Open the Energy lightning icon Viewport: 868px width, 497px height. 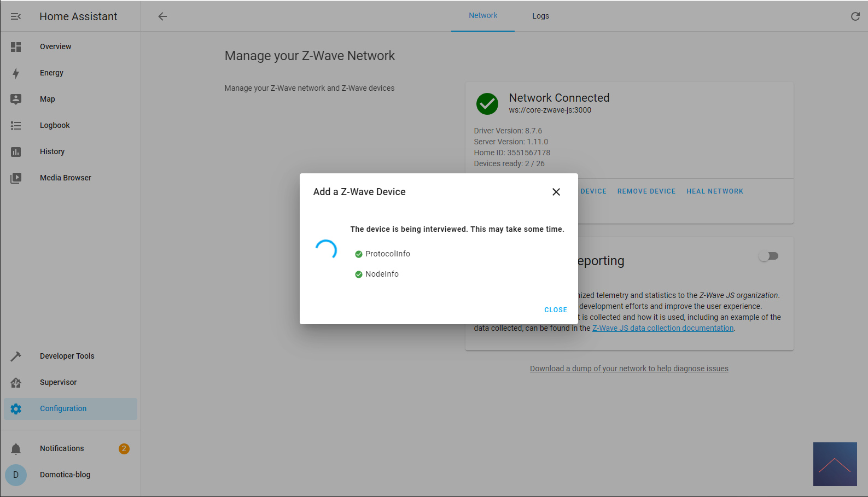tap(16, 73)
